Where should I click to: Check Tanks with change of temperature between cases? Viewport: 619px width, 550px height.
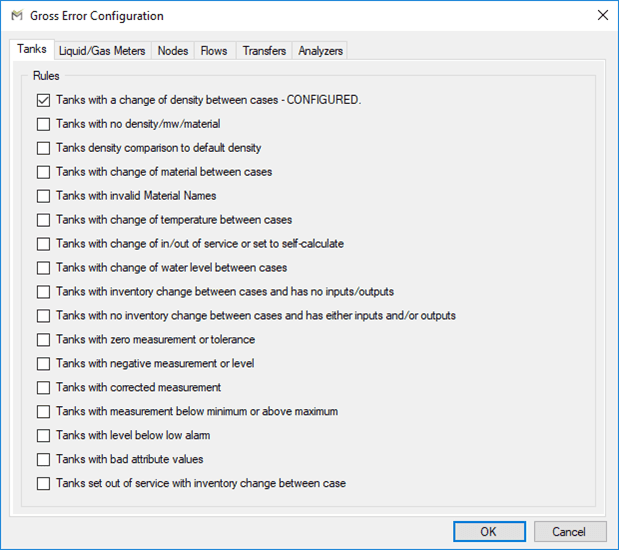(x=43, y=220)
